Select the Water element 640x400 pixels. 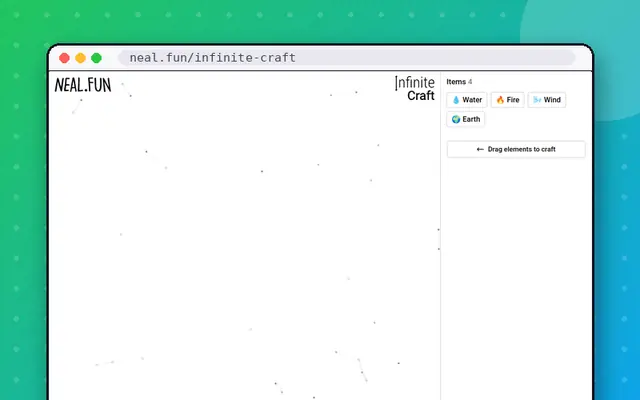pyautogui.click(x=467, y=100)
